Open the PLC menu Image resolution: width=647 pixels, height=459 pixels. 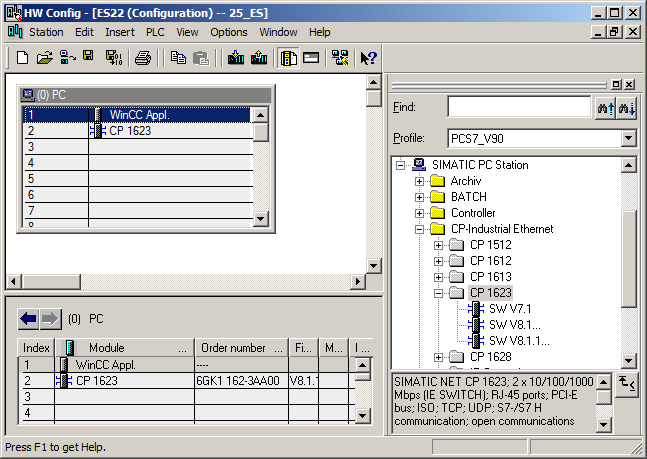[x=155, y=32]
